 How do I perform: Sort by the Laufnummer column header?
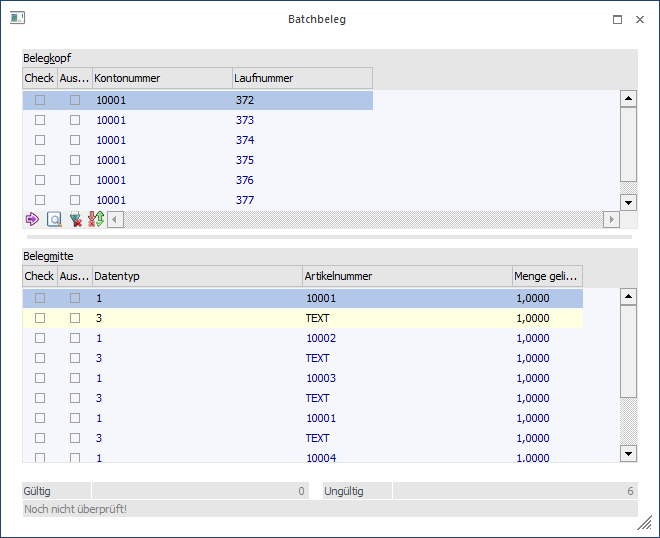[302, 78]
